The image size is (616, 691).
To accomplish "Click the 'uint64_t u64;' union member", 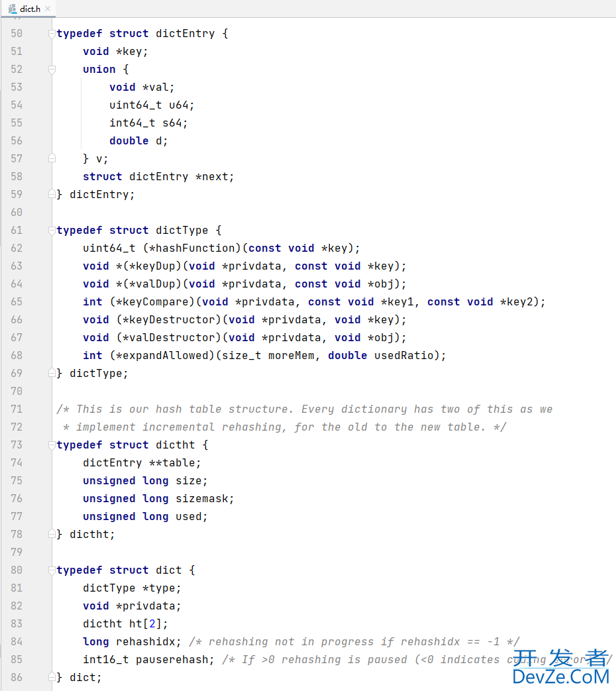I will click(x=152, y=105).
